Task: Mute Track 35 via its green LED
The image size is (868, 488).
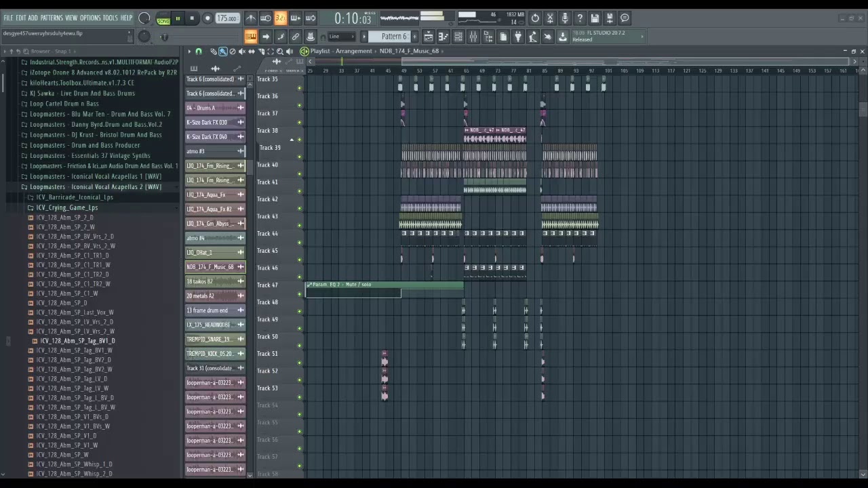Action: [299, 88]
